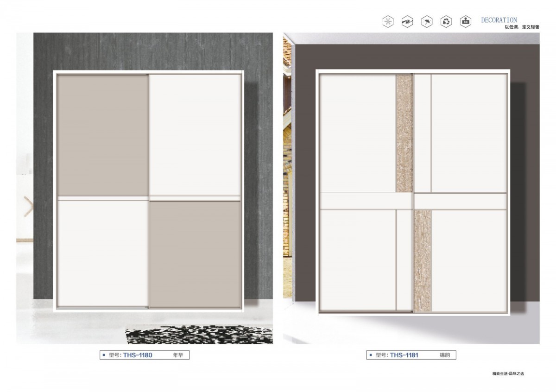Click the top-right white panel of THS-1180
Image resolution: width=556 pixels, height=392 pixels.
pos(195,134)
